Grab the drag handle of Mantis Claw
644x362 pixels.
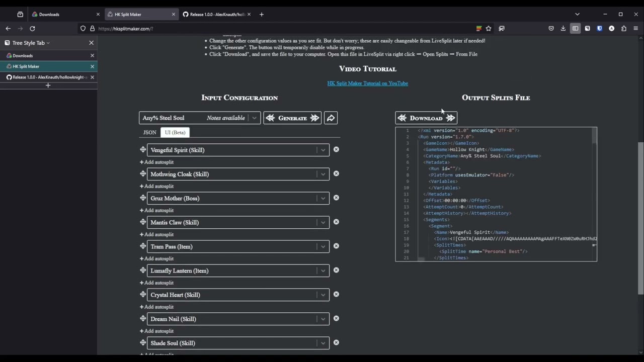[143, 222]
